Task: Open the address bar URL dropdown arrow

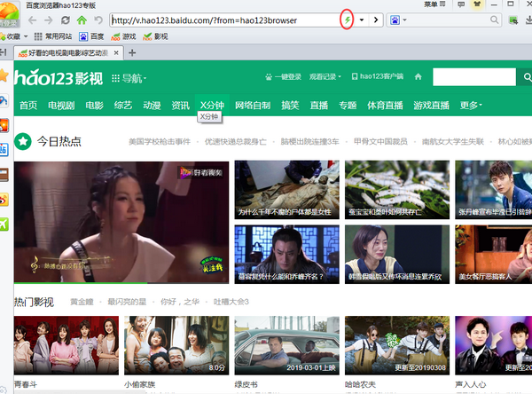Action: coord(361,20)
